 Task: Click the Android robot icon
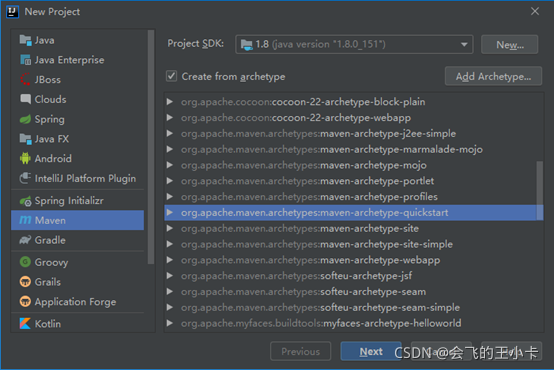tap(25, 159)
